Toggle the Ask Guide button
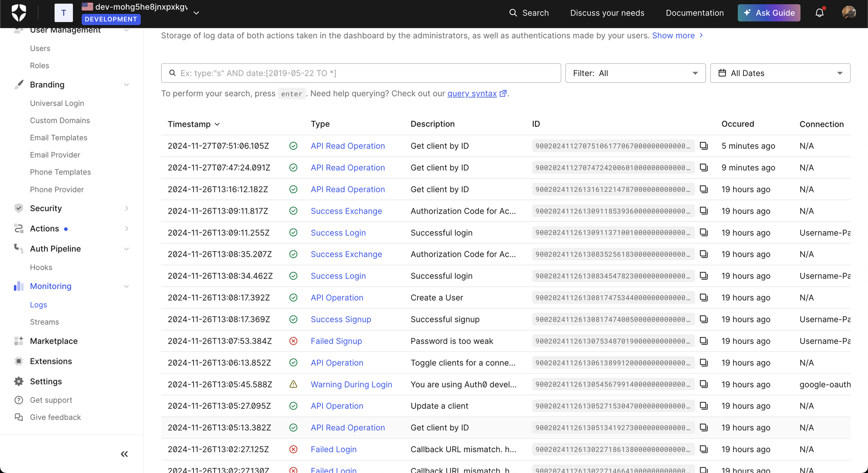 (x=769, y=13)
